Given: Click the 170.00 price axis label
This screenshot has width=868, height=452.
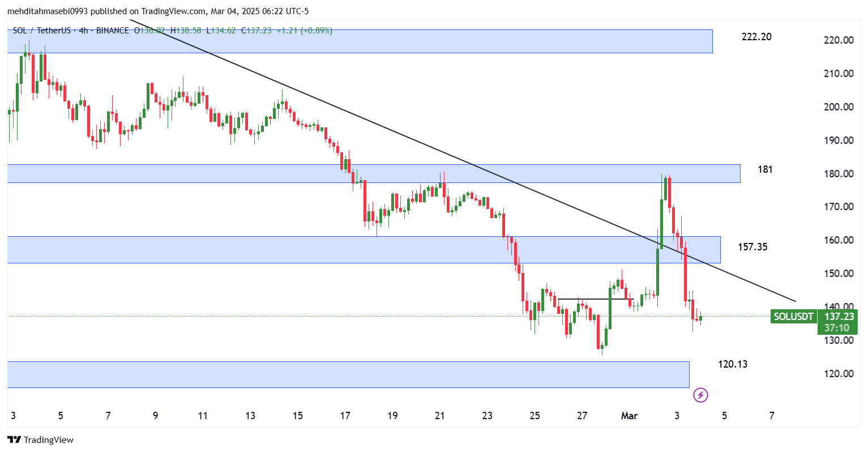Looking at the screenshot, I should tap(839, 207).
